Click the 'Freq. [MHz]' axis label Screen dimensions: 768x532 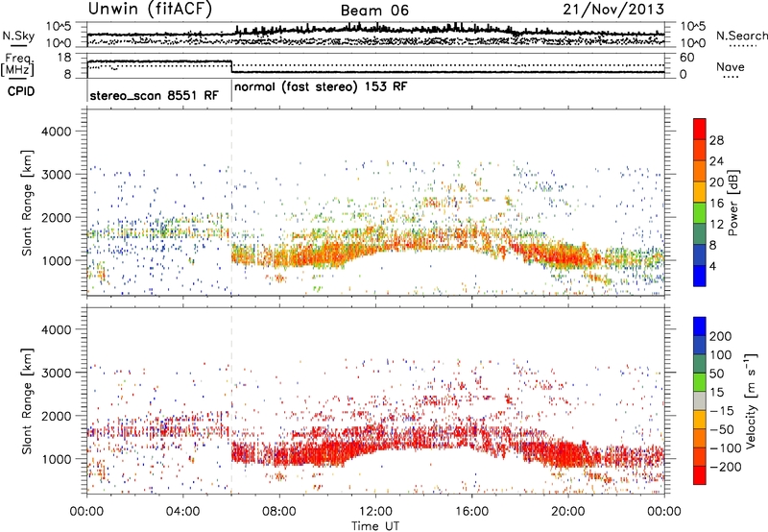[17, 64]
